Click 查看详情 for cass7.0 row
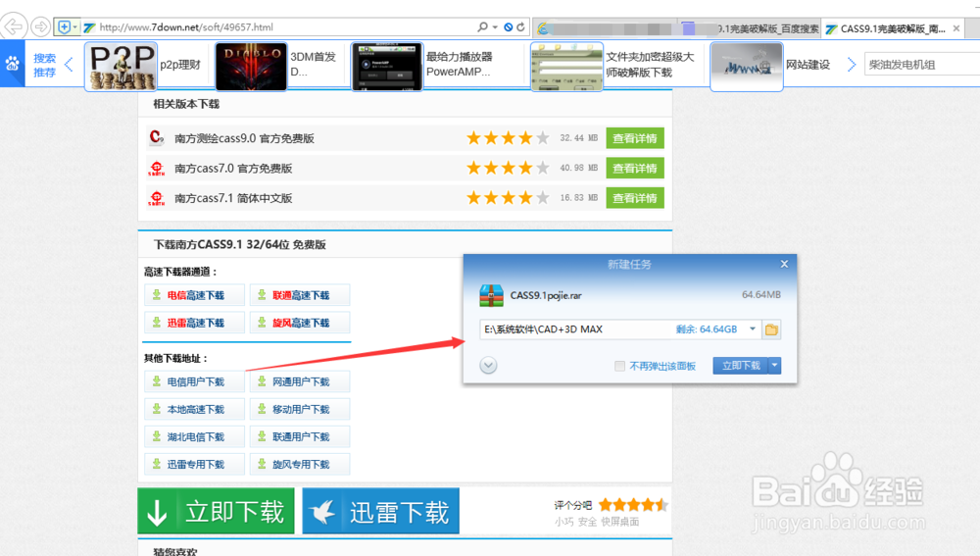 635,169
